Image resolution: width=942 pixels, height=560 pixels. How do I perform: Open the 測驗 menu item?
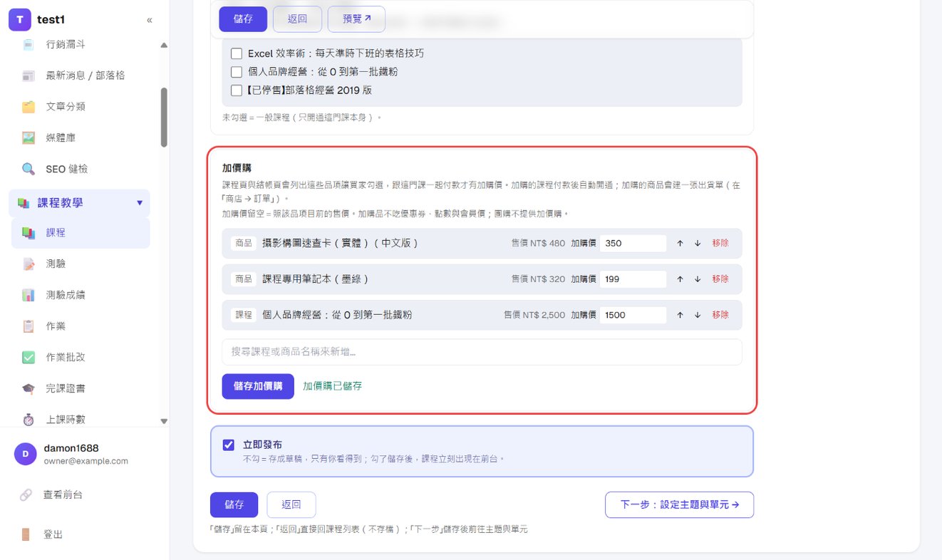pyautogui.click(x=81, y=264)
